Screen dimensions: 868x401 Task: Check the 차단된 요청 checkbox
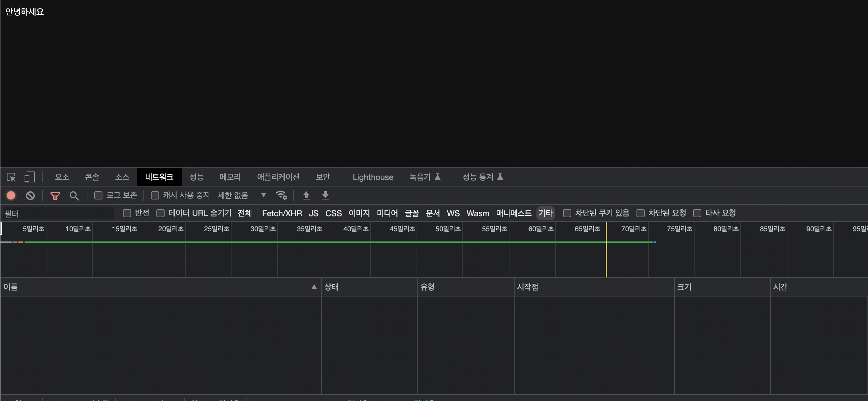(x=641, y=213)
